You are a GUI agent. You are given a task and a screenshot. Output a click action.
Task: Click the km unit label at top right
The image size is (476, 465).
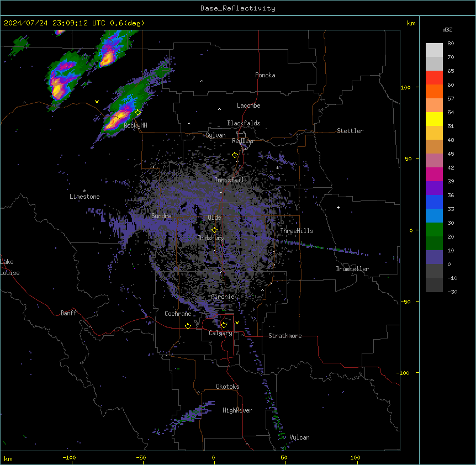[411, 23]
